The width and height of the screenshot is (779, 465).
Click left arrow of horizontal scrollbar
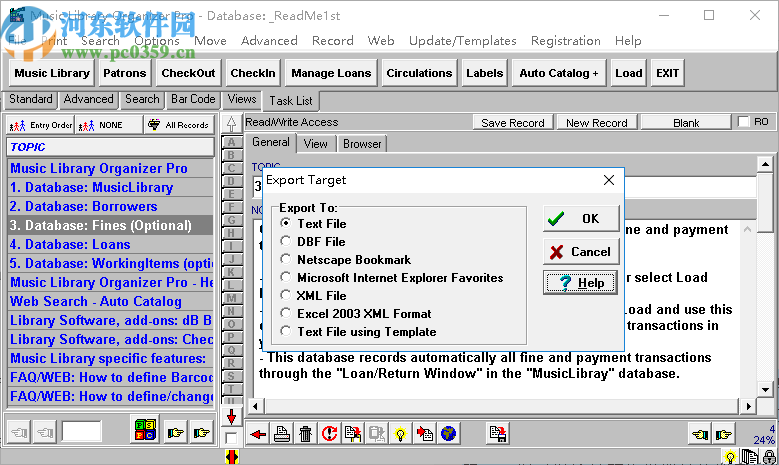(255, 406)
